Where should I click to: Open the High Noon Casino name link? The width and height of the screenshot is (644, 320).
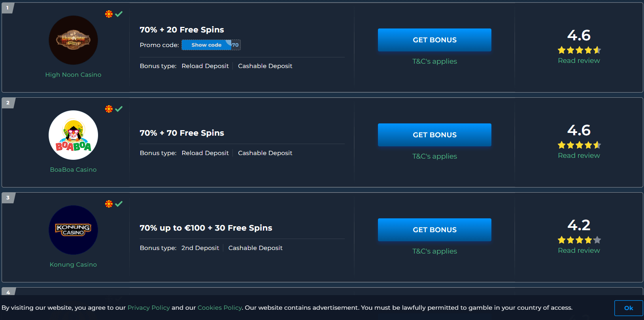73,75
